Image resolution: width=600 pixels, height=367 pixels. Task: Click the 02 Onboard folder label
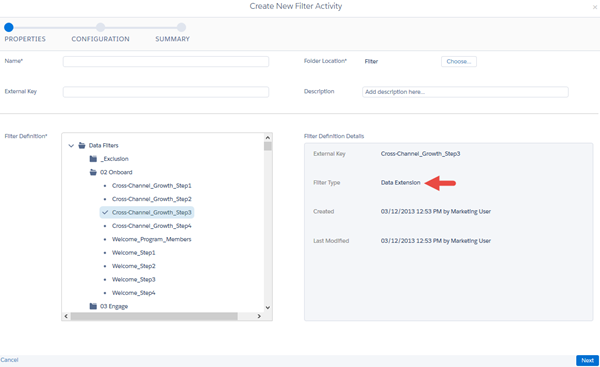click(x=116, y=172)
